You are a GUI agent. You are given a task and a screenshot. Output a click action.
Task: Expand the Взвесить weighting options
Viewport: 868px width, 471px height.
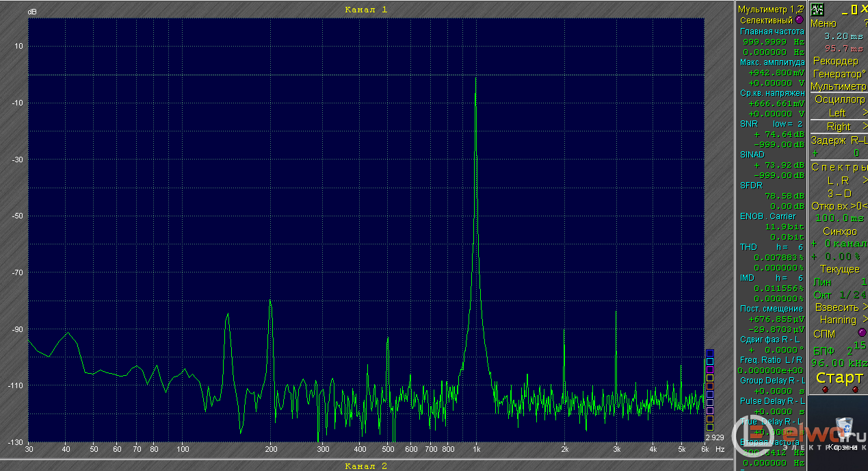864,307
